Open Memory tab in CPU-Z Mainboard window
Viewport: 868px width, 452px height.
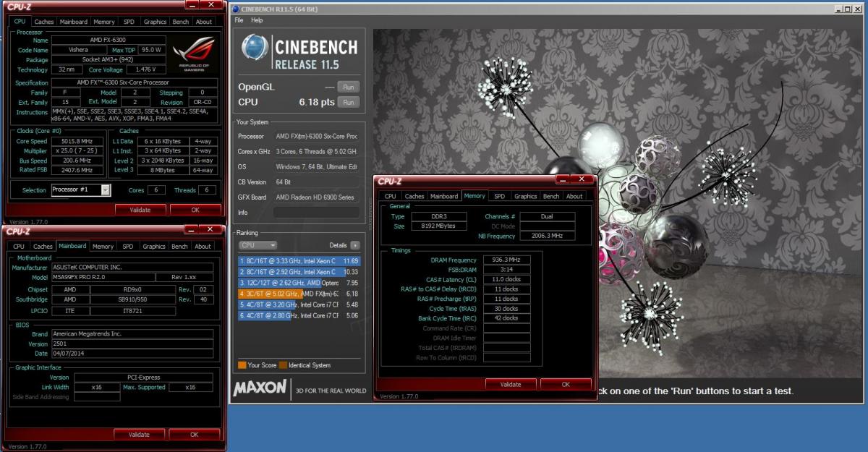point(103,246)
